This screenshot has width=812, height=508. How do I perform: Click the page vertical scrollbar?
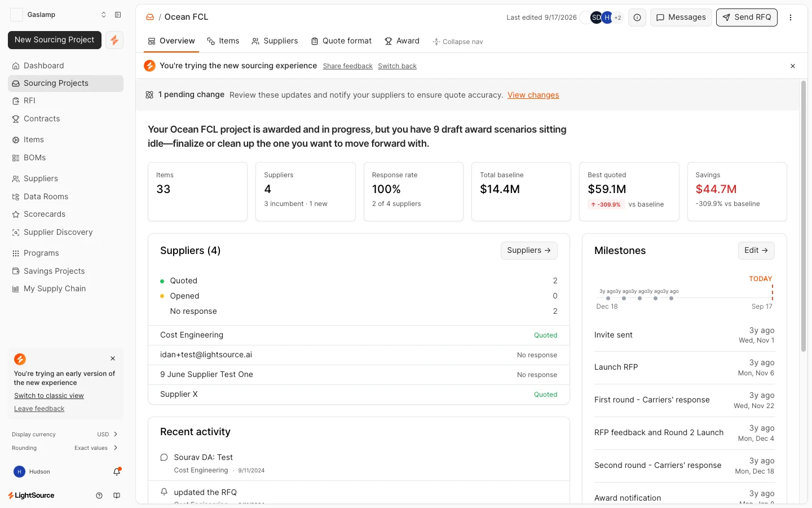(x=804, y=217)
